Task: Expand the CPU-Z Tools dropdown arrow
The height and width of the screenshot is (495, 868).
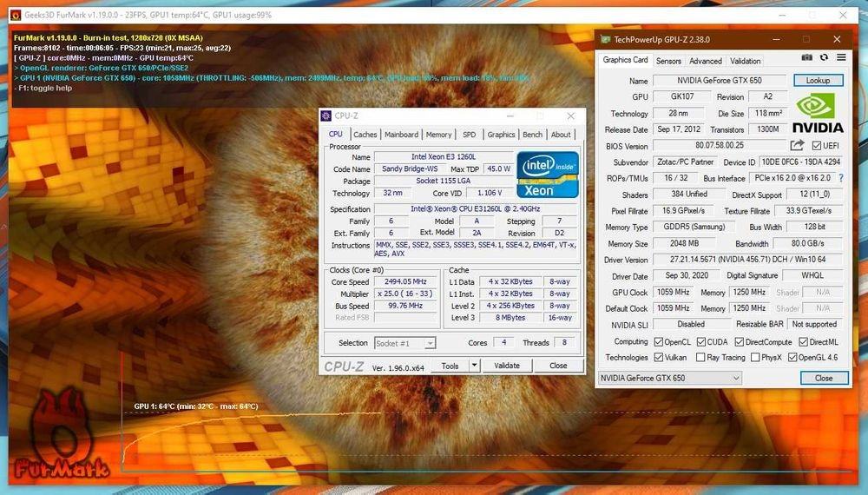Action: [474, 366]
